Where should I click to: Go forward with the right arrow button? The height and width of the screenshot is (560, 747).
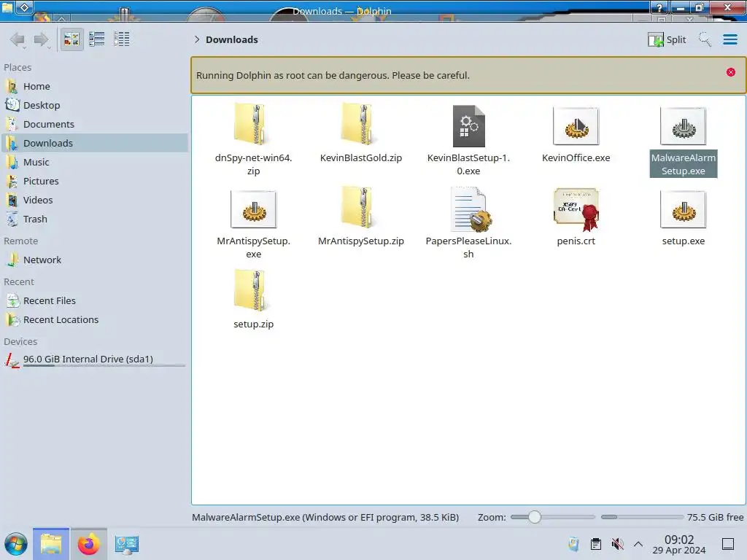click(x=42, y=39)
